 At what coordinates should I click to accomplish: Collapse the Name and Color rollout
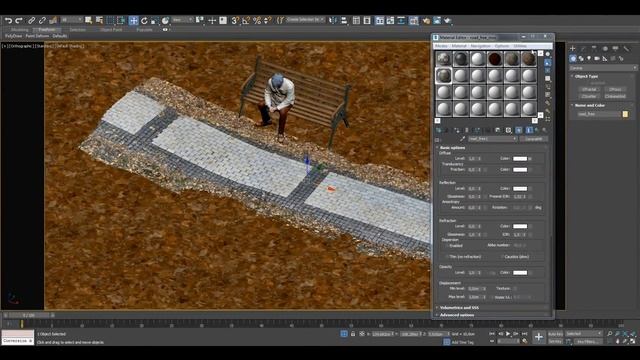[x=589, y=105]
